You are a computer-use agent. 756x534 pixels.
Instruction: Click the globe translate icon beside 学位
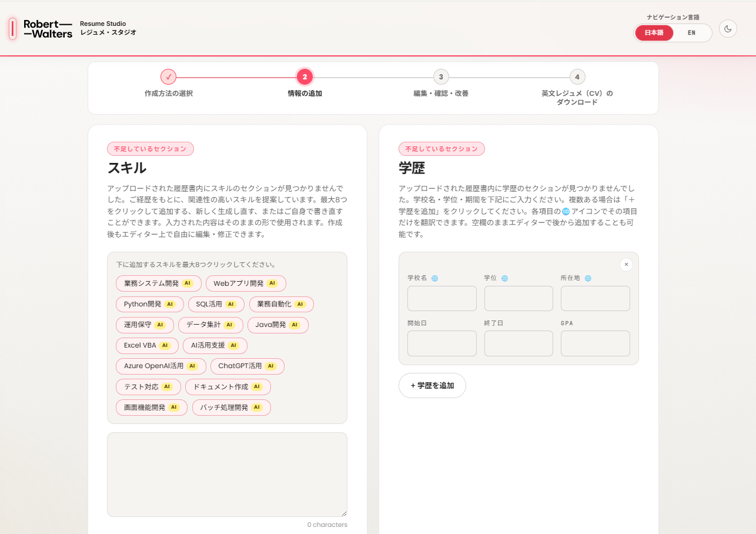tap(504, 278)
